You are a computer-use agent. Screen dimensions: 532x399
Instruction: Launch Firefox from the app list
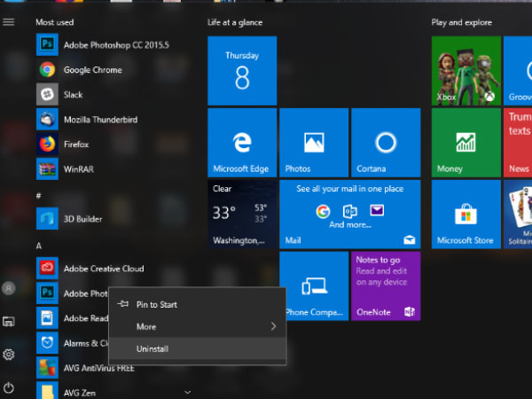(x=74, y=144)
